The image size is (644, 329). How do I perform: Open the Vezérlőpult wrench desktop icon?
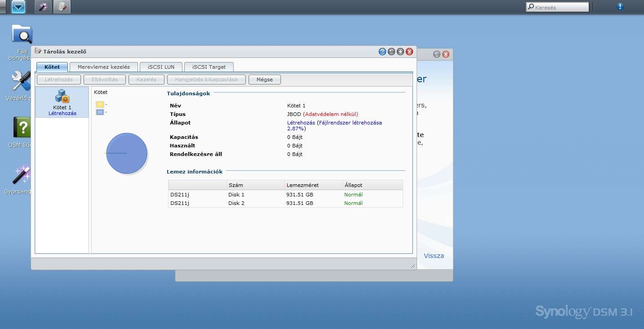coord(20,82)
